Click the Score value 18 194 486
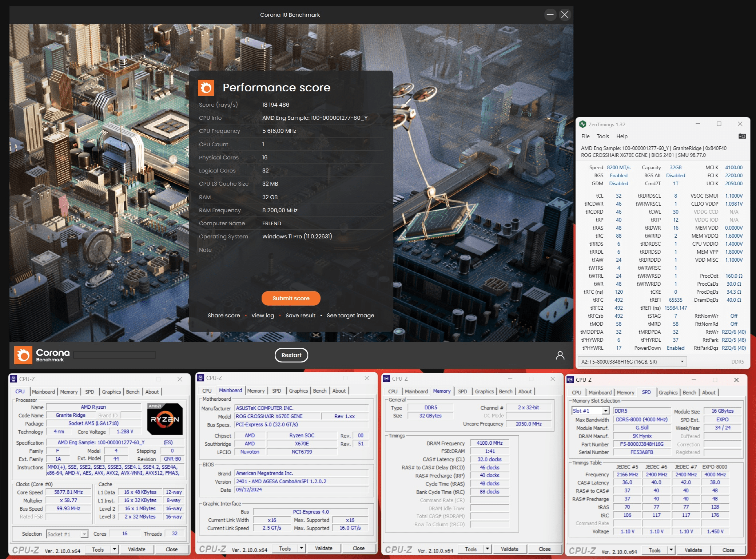The width and height of the screenshot is (756, 559). pos(275,104)
